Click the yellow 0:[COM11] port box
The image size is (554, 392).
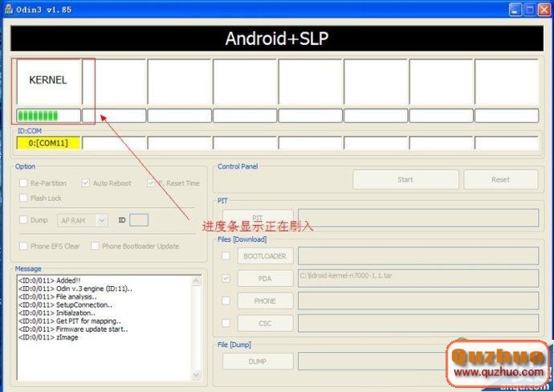click(48, 143)
